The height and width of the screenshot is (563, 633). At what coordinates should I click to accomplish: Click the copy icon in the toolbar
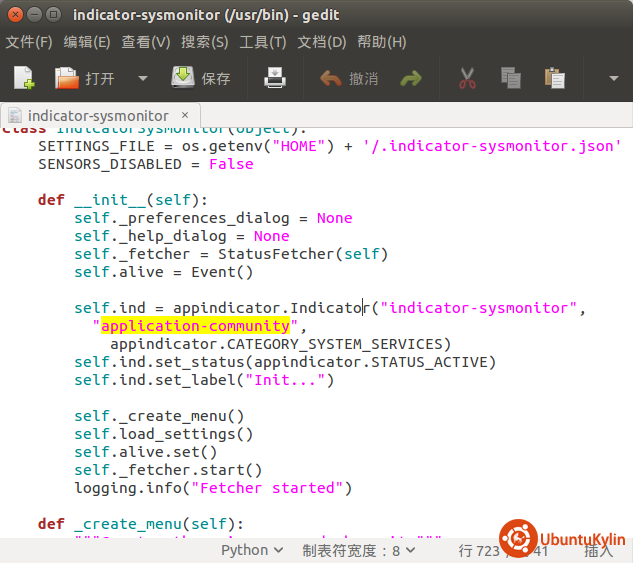[x=510, y=78]
